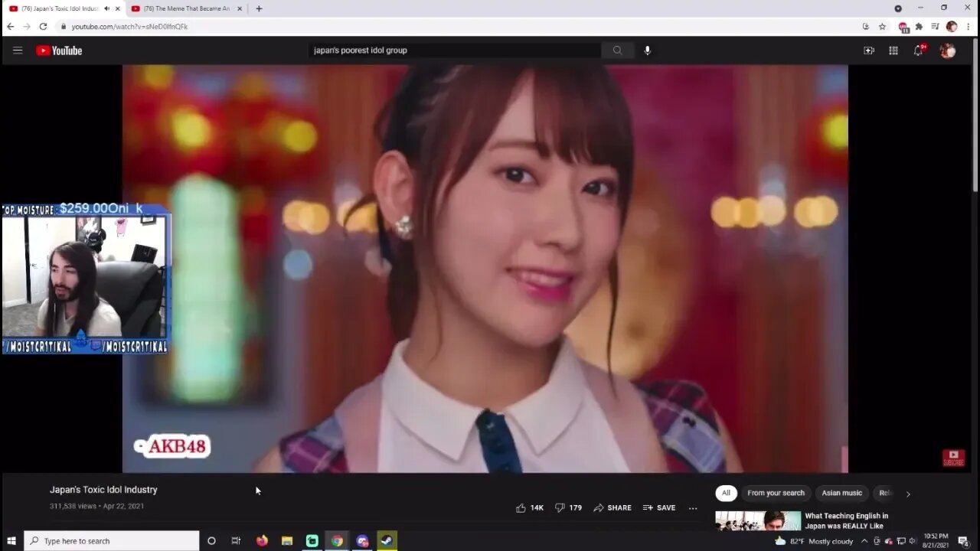Click the YouTube search magnifier button
Viewport: 980px width, 551px height.
click(x=617, y=51)
